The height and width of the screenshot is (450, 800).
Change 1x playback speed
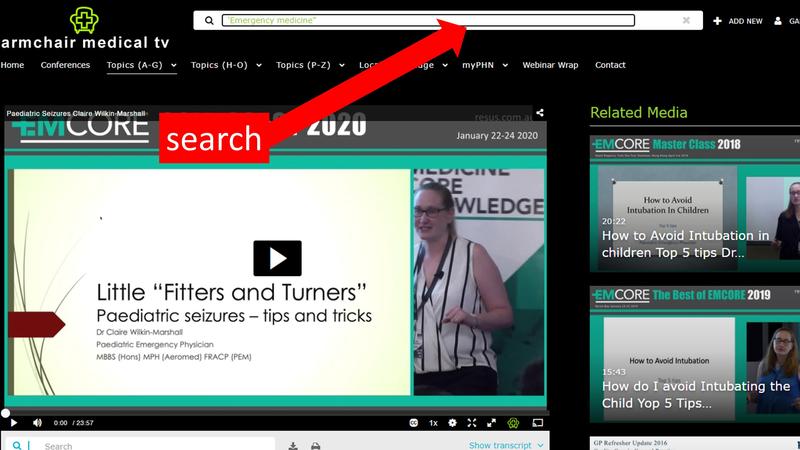coord(433,422)
